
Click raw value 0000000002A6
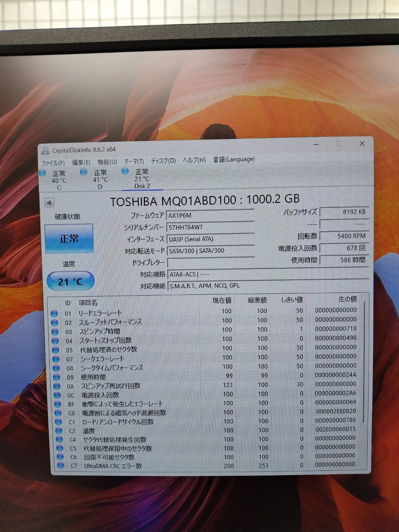(336, 393)
